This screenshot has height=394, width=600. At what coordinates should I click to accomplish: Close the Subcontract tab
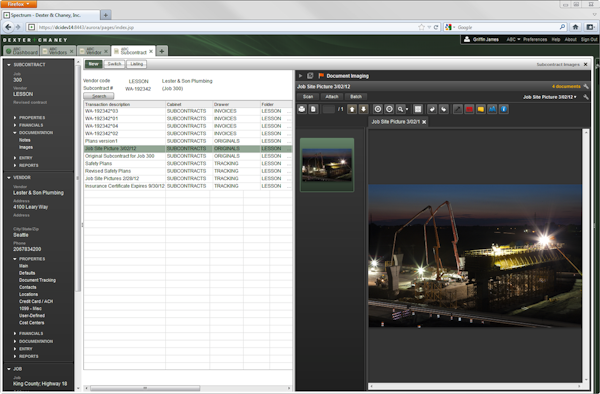151,51
